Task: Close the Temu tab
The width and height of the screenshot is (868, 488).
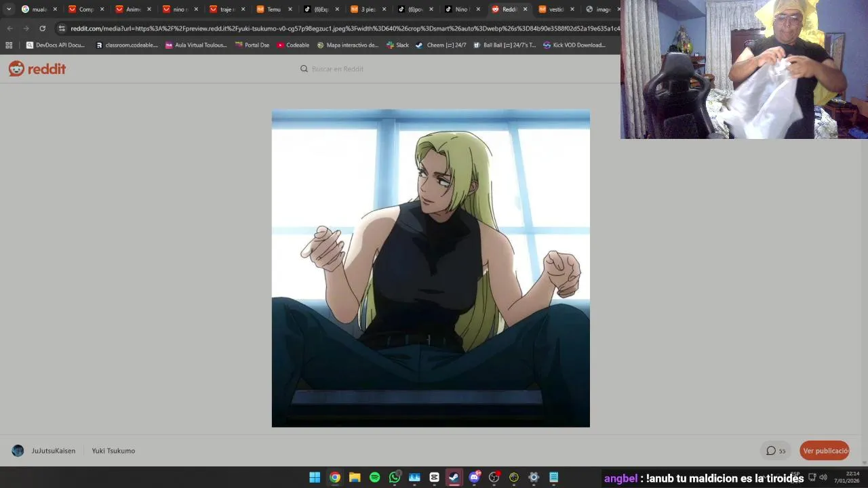Action: tap(290, 9)
